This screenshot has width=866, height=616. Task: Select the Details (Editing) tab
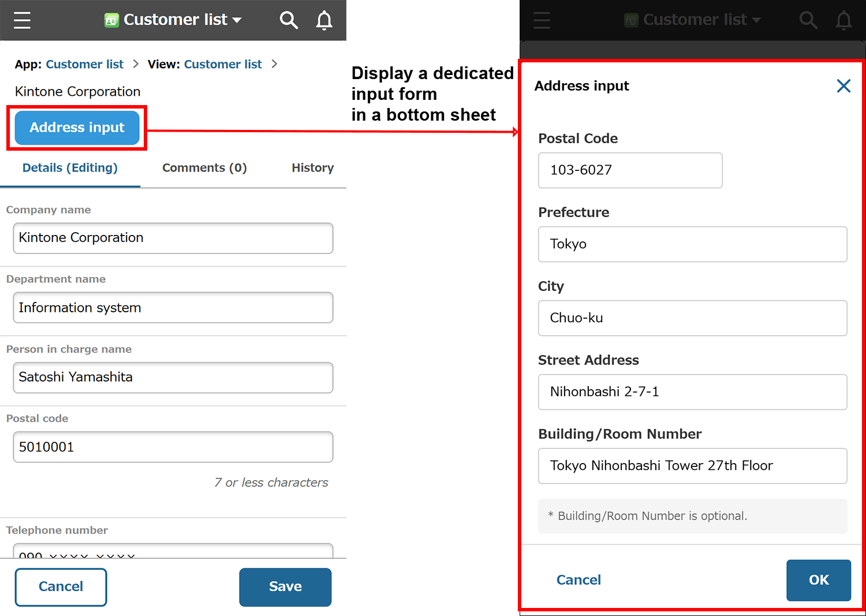[70, 168]
